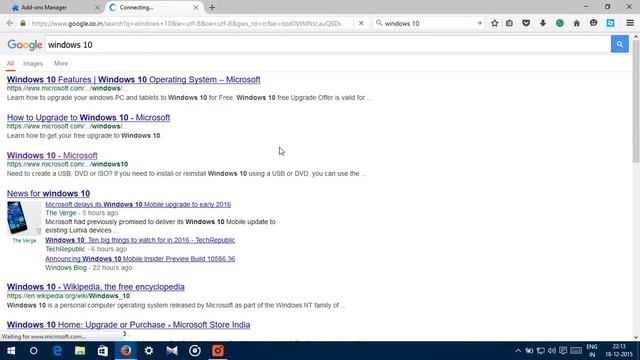
Task: Switch to the Add-ons Manager tab
Action: [53, 7]
